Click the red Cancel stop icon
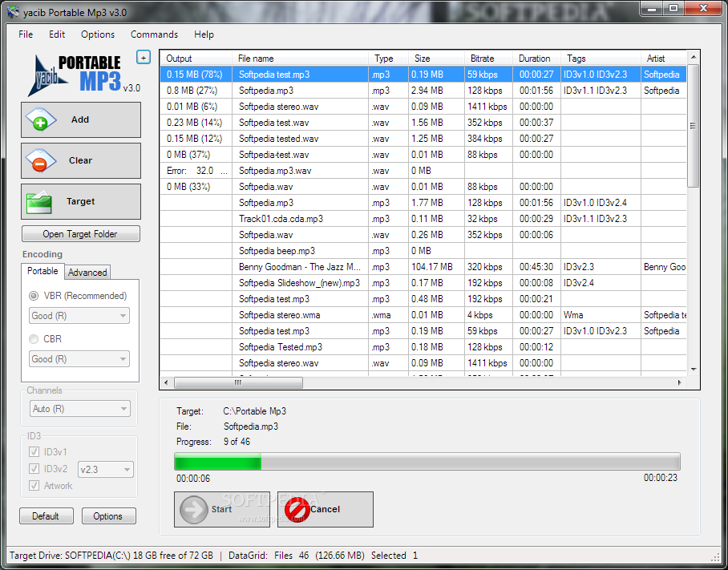Image resolution: width=728 pixels, height=570 pixels. pos(297,509)
